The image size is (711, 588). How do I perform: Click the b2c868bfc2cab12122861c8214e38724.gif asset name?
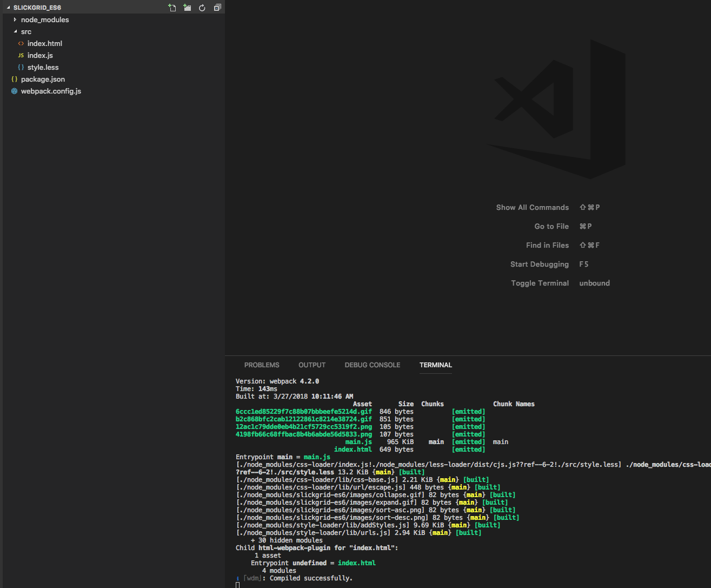click(304, 419)
